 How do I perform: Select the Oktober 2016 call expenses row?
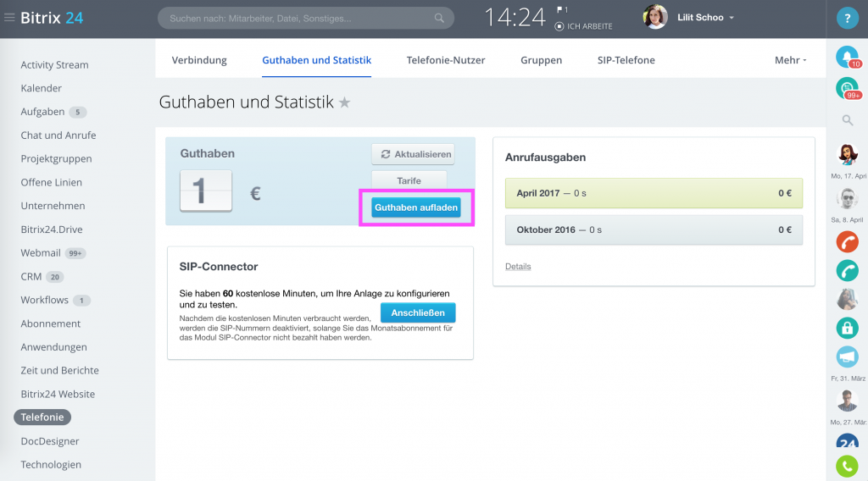(x=654, y=229)
